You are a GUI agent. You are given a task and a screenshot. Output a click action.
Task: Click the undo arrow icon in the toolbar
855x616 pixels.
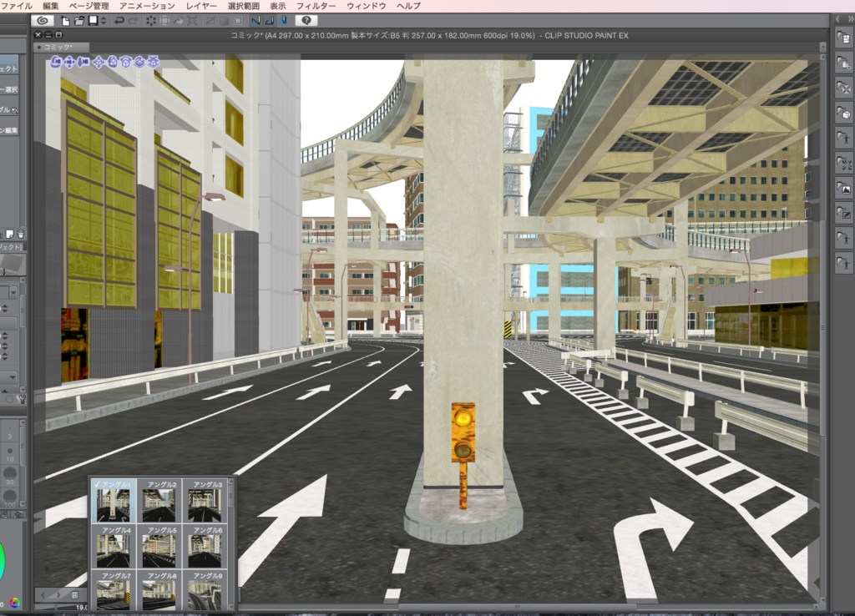point(119,20)
